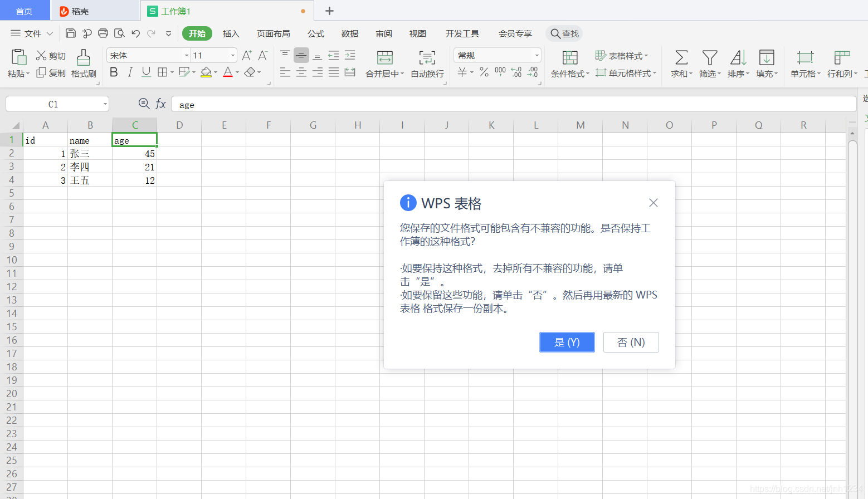Open Page Layout (页面布局) tab
868x499 pixels.
[273, 33]
